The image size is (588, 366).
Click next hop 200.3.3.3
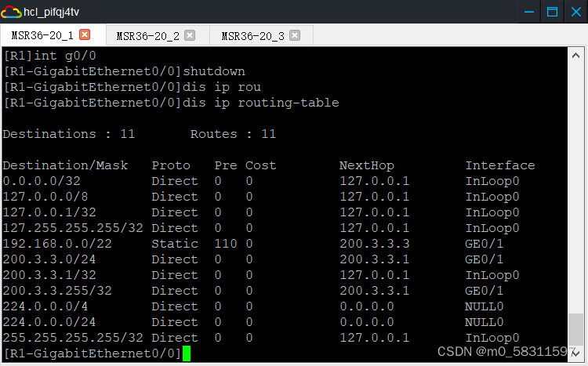click(x=375, y=244)
